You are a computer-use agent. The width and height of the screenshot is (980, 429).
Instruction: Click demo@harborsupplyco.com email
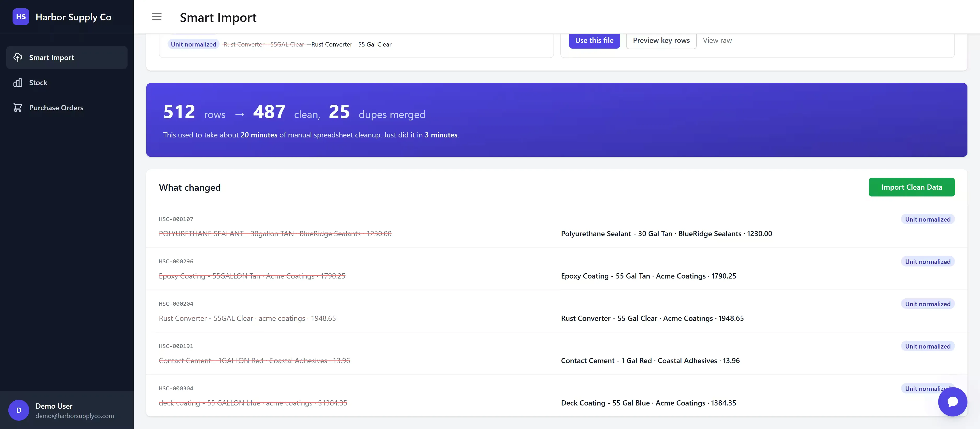pyautogui.click(x=74, y=416)
